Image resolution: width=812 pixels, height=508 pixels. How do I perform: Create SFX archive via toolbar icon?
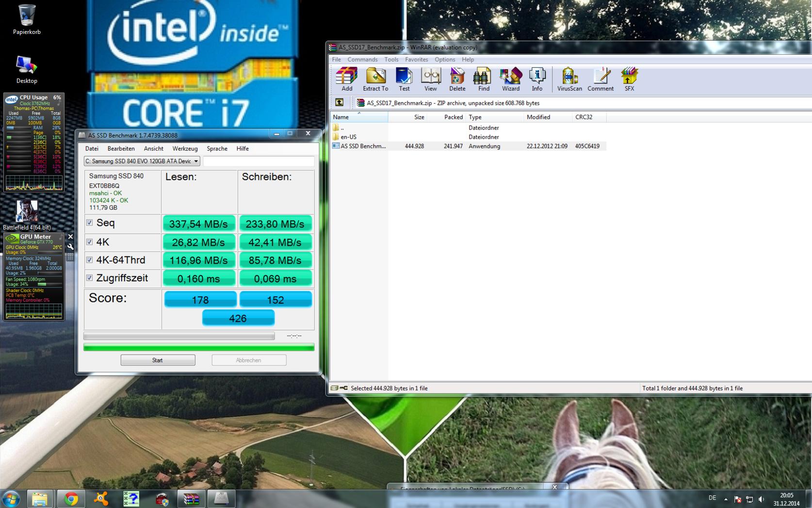click(629, 79)
